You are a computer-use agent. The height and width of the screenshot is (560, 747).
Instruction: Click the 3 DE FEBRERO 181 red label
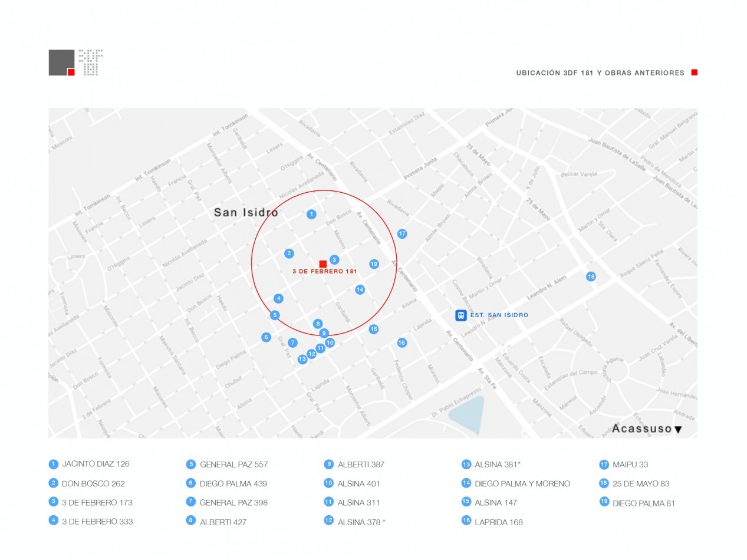pos(325,272)
